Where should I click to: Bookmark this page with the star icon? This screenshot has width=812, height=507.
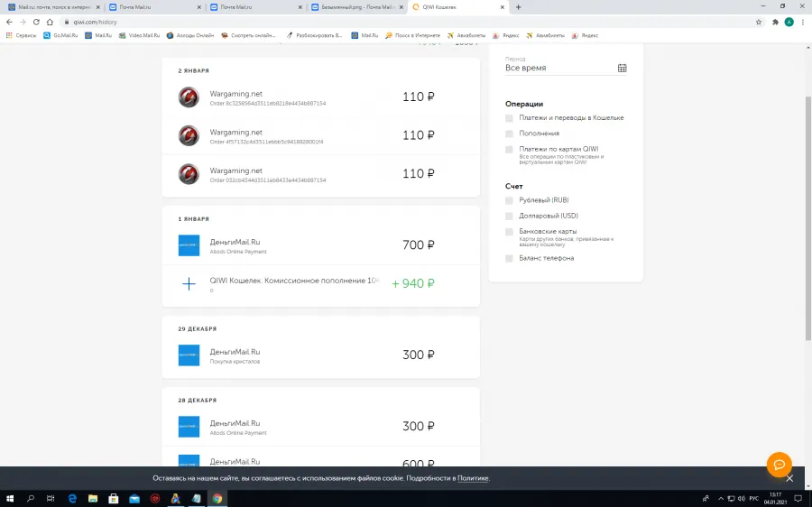pyautogui.click(x=759, y=22)
